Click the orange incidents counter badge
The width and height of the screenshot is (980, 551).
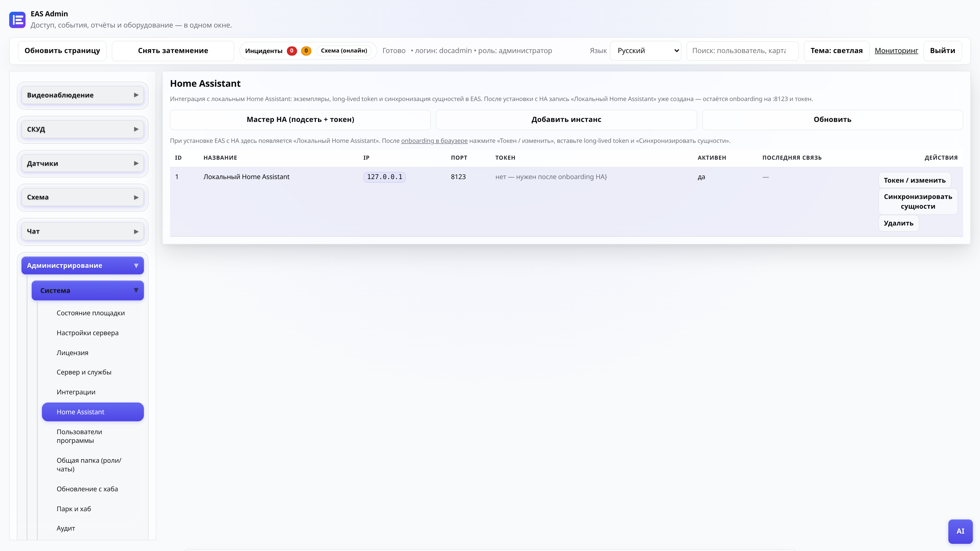click(x=306, y=51)
